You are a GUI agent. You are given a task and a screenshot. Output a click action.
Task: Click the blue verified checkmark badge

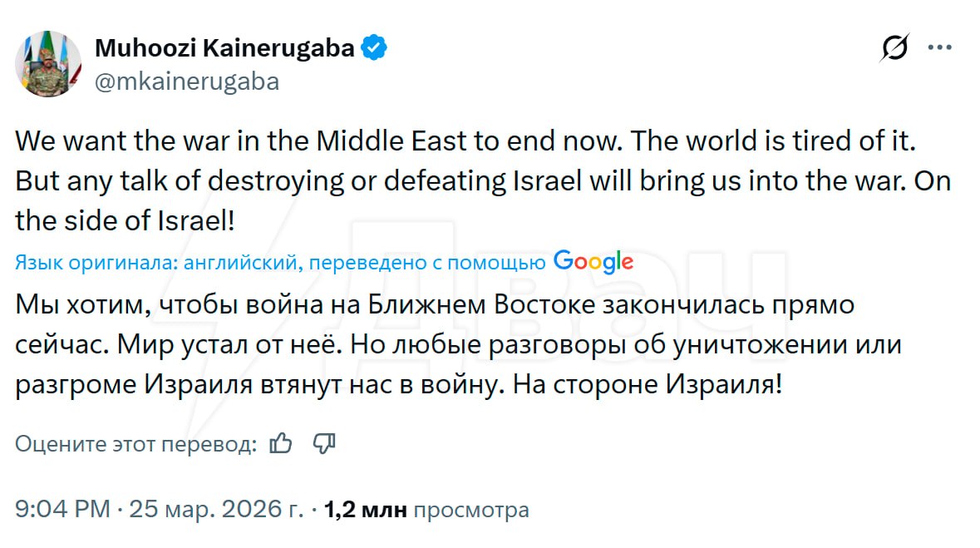376,47
